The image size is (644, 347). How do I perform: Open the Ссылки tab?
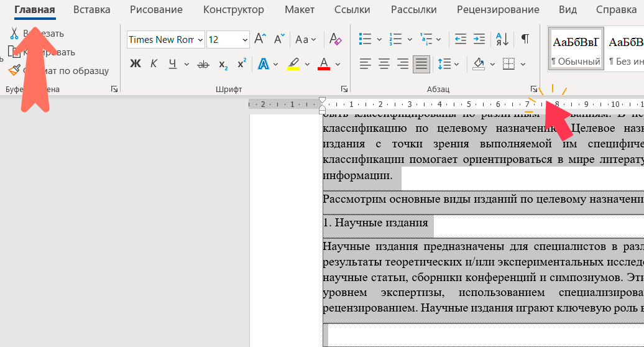352,10
